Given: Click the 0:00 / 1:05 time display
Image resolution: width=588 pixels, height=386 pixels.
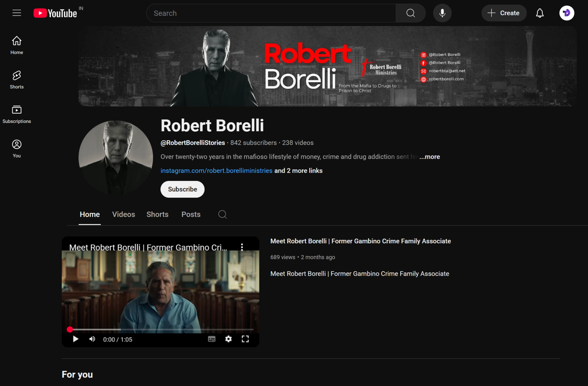Looking at the screenshot, I should tap(118, 340).
